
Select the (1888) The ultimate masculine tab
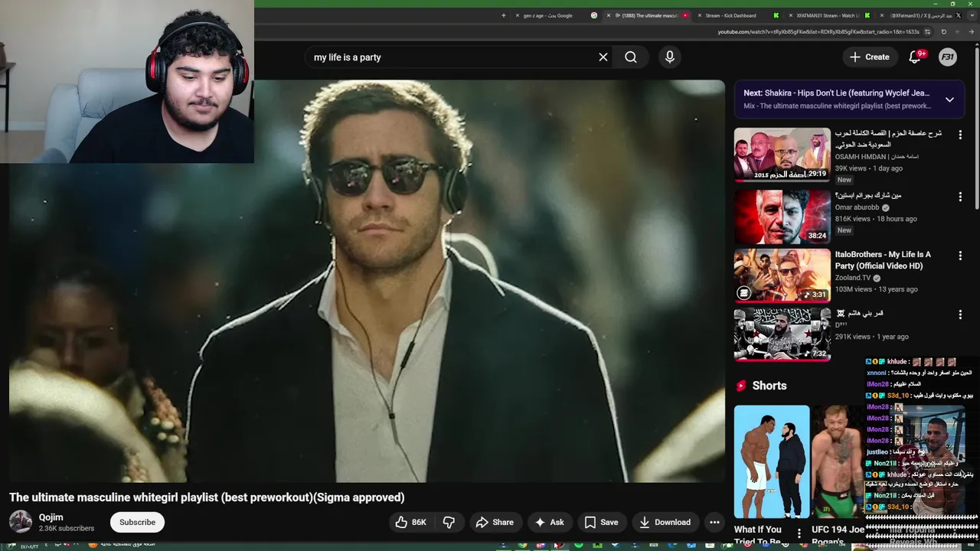click(x=647, y=15)
